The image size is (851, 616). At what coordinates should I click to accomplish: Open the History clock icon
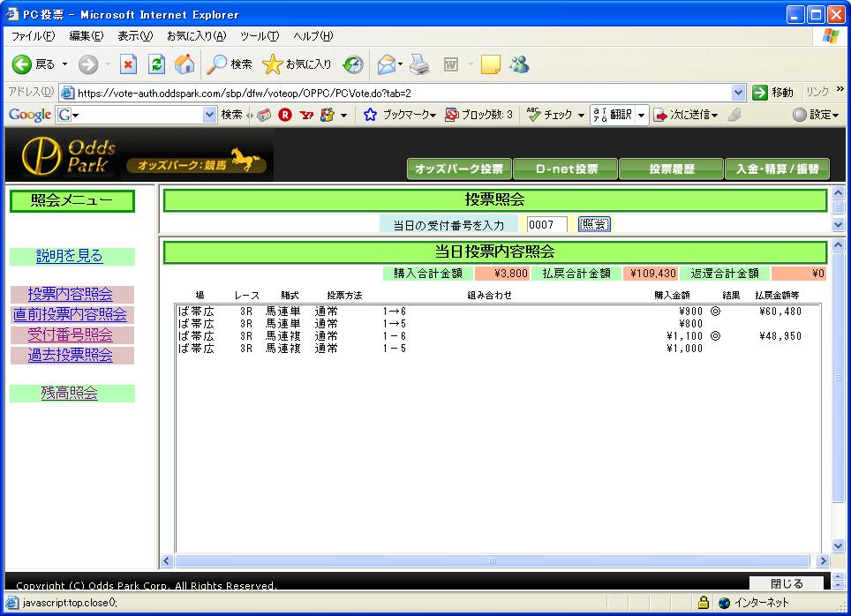click(x=353, y=64)
